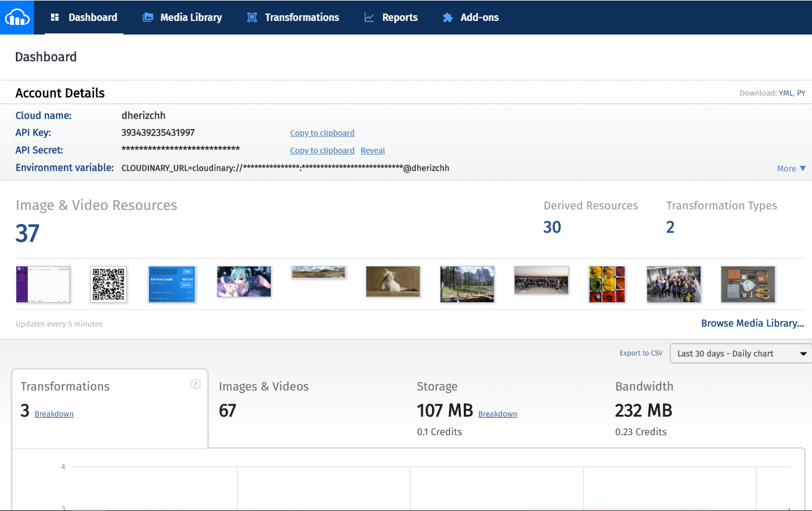This screenshot has width=812, height=511.
Task: Click the Add-ons puzzle piece icon
Action: [x=448, y=18]
